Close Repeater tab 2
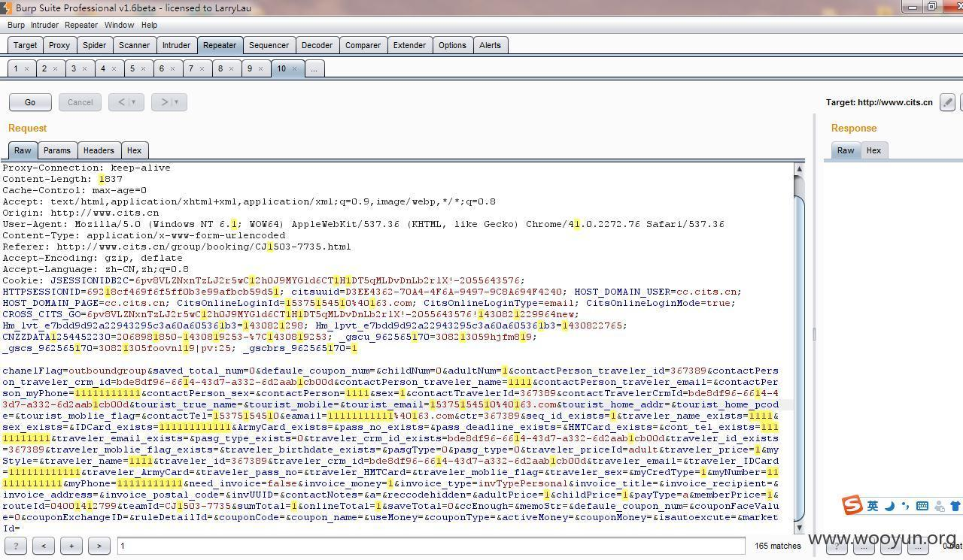The height and width of the screenshot is (560, 963). [x=56, y=68]
